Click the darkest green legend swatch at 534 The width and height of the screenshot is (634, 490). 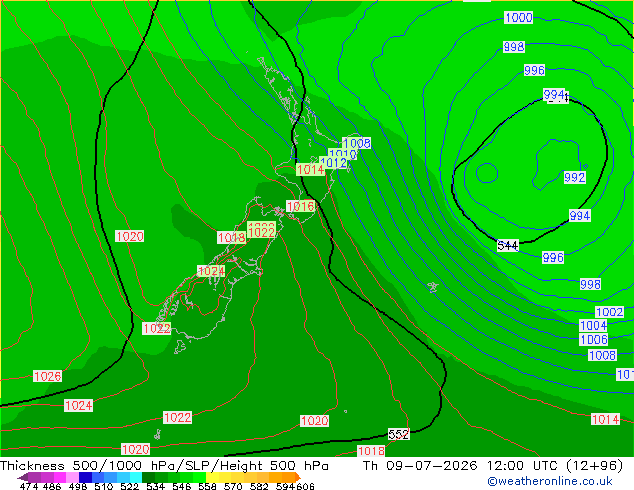coord(148,477)
